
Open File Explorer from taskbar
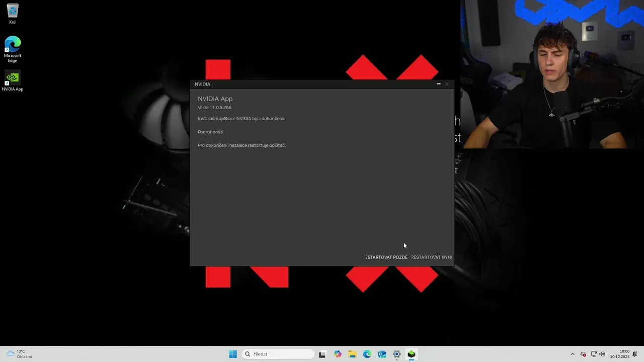click(x=352, y=354)
